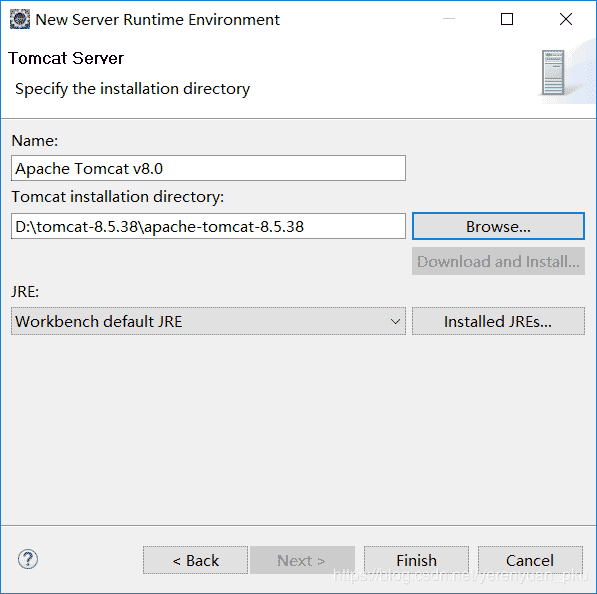
Task: Click the Name field with Apache Tomcat v8.0
Action: coord(208,168)
